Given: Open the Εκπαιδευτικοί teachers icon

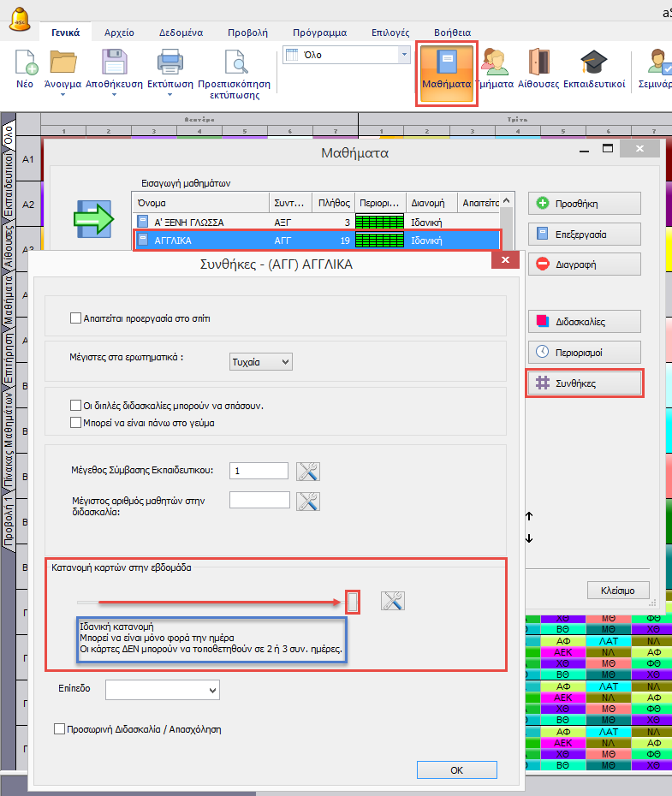Looking at the screenshot, I should point(594,63).
